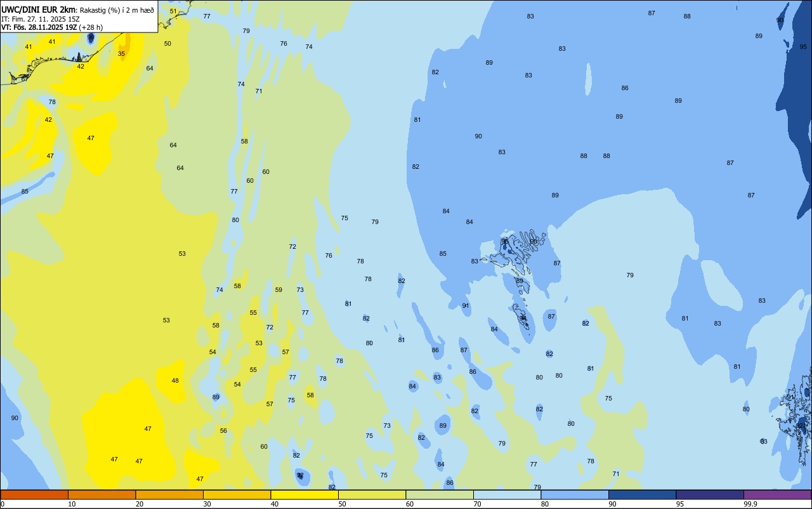
Task: Select the 10–20 orange legend color band
Action: [101, 494]
